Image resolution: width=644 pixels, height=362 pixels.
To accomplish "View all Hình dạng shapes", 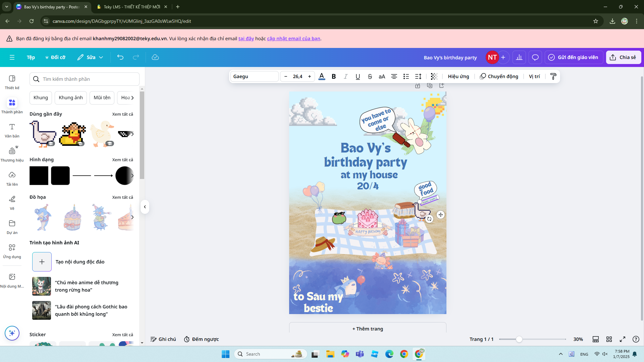I will click(x=122, y=160).
